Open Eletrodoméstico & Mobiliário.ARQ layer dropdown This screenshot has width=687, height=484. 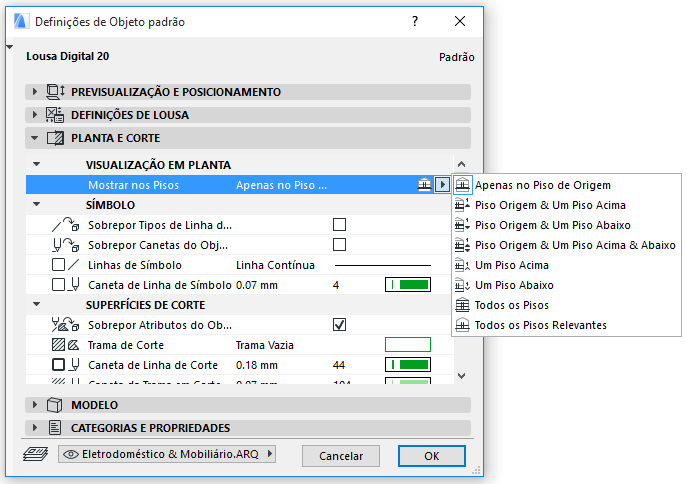(x=167, y=454)
